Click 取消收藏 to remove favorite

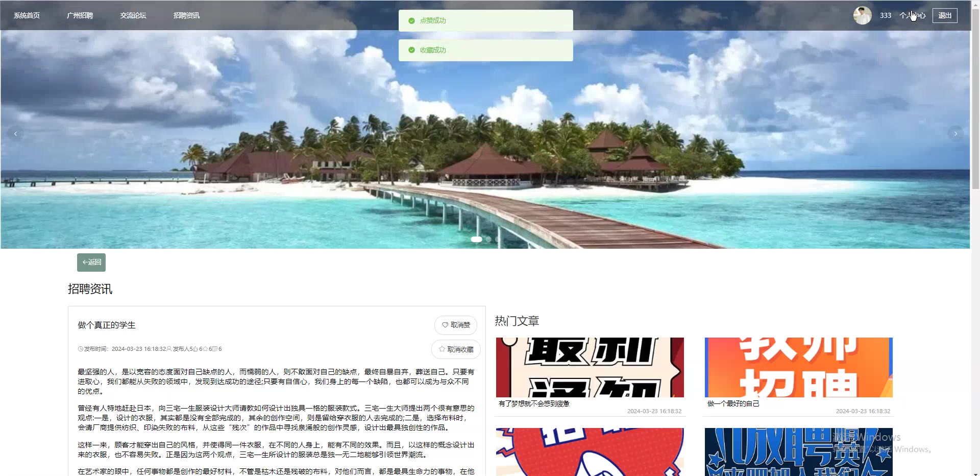click(x=456, y=349)
